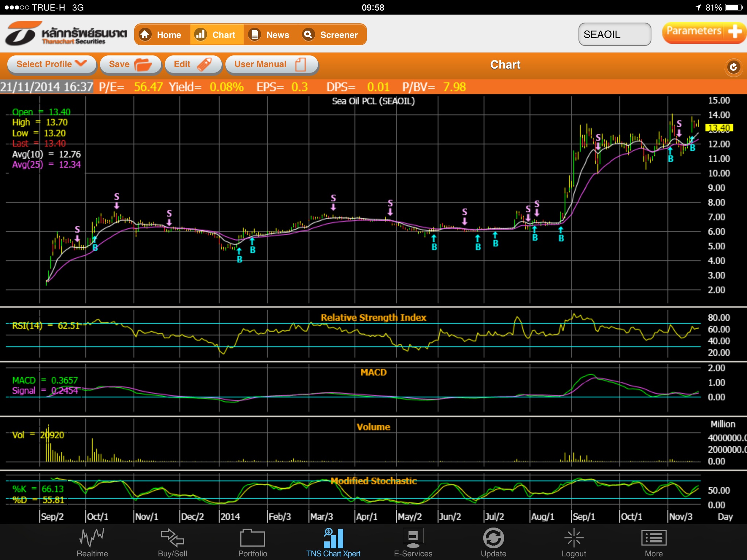
Task: Click the magnifier icon on Screener tab
Action: coord(308,35)
